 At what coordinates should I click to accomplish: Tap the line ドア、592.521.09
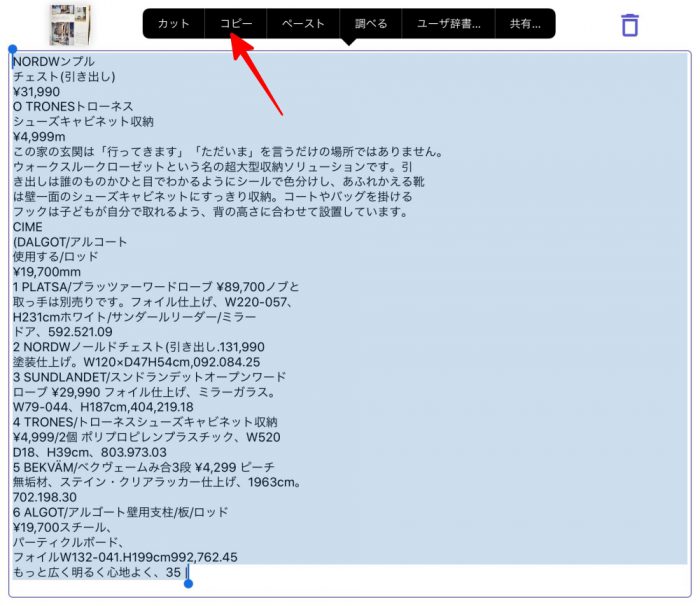click(62, 332)
